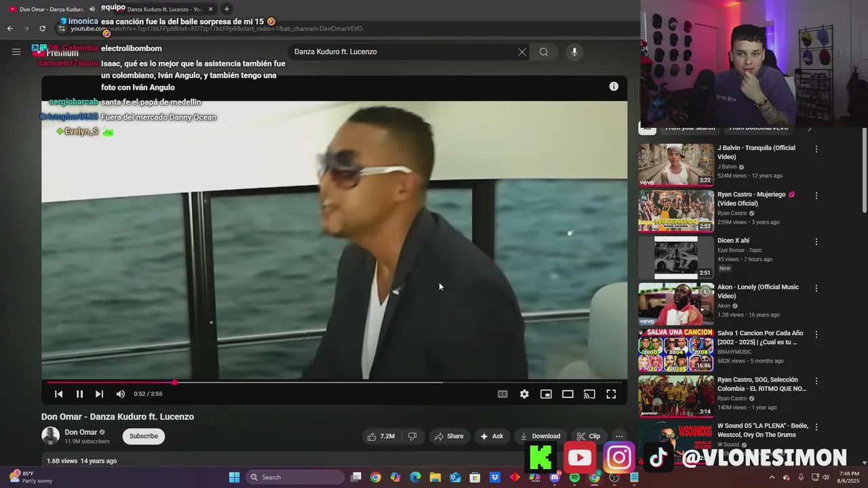Open the Windows Start menu
868x488 pixels.
click(x=234, y=477)
